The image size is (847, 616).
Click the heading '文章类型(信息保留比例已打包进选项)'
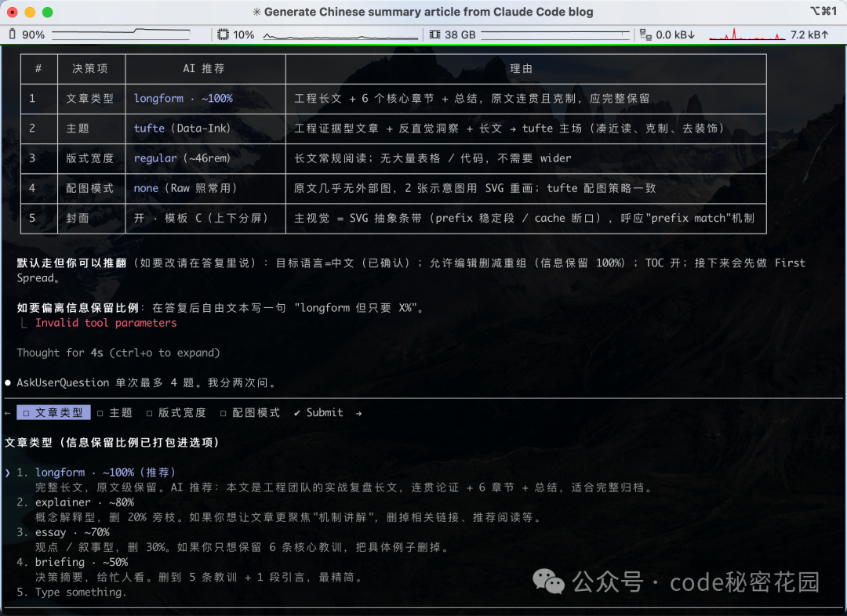pyautogui.click(x=112, y=443)
